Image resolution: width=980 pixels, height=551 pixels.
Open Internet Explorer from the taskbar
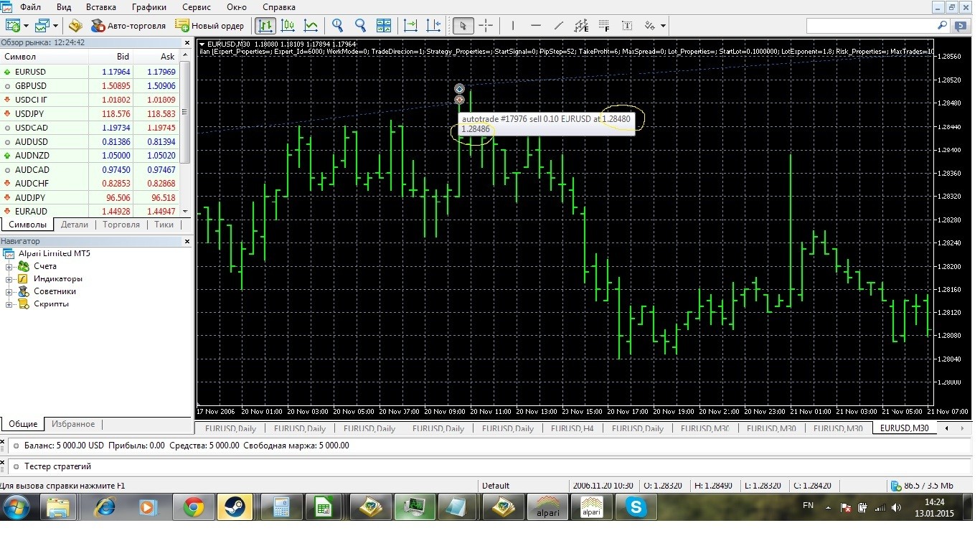pos(105,508)
